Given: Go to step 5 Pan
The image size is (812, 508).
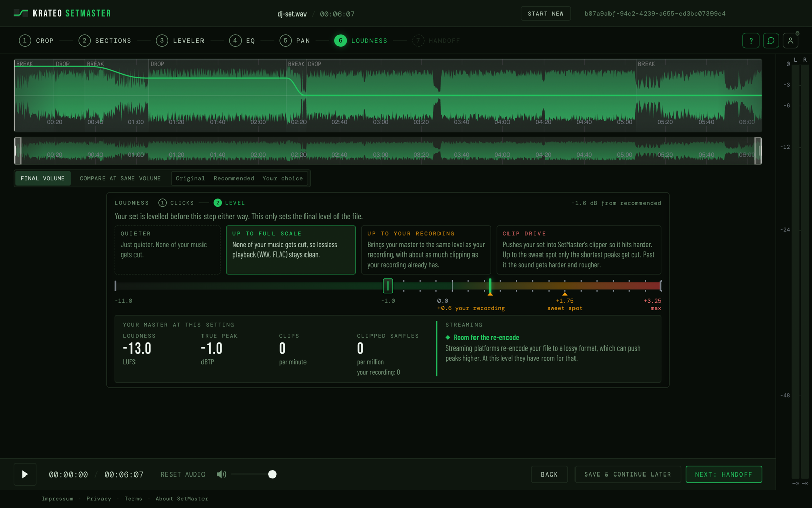Looking at the screenshot, I should pos(294,41).
